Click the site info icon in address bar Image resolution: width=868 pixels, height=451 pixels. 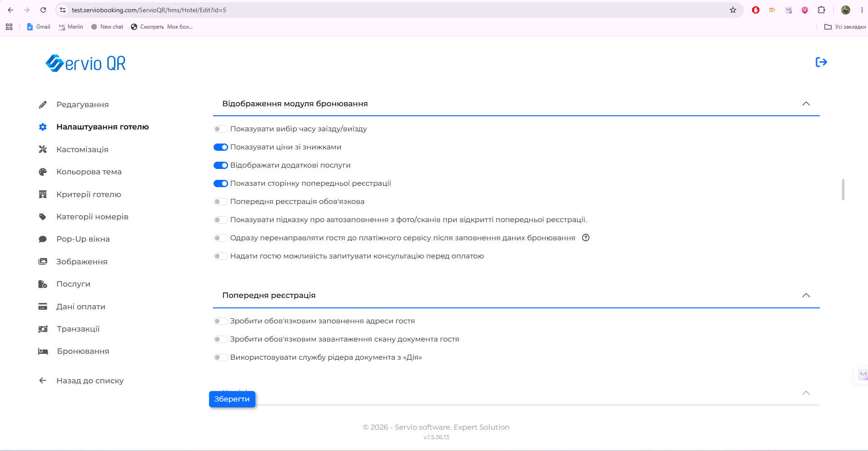pos(63,10)
